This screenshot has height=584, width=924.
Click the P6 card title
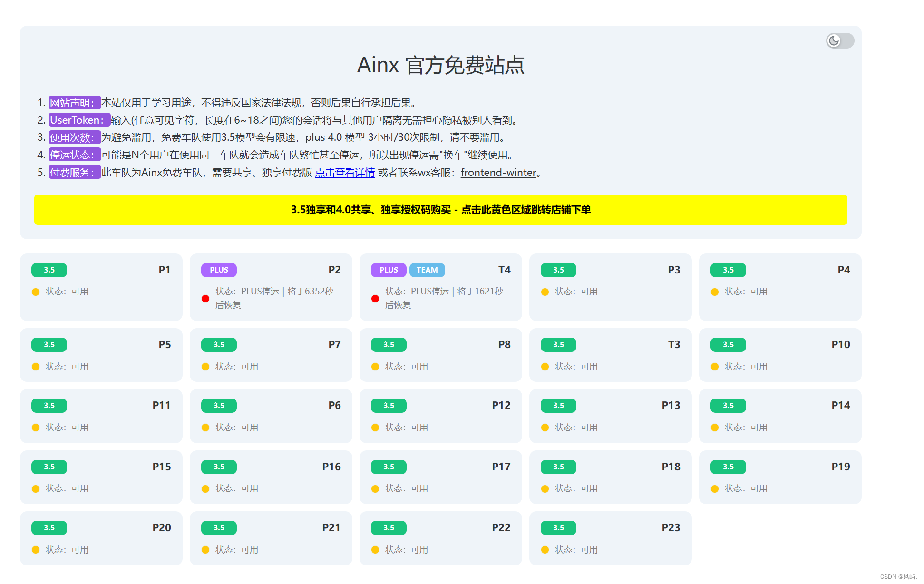tap(335, 406)
